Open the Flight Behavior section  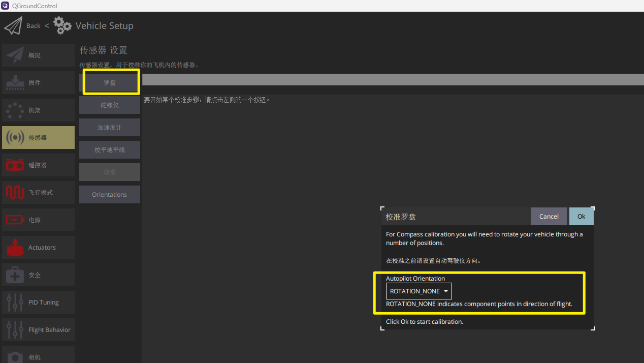(x=38, y=330)
